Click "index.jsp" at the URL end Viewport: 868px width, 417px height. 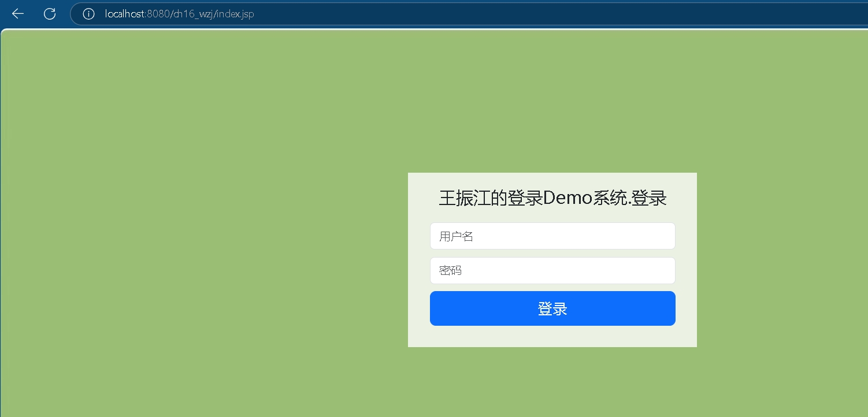point(235,14)
